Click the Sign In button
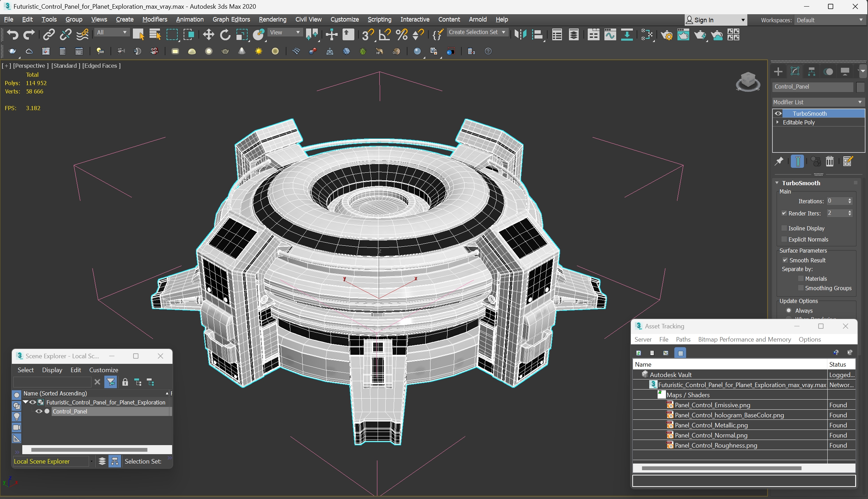The height and width of the screenshot is (499, 868). click(715, 20)
